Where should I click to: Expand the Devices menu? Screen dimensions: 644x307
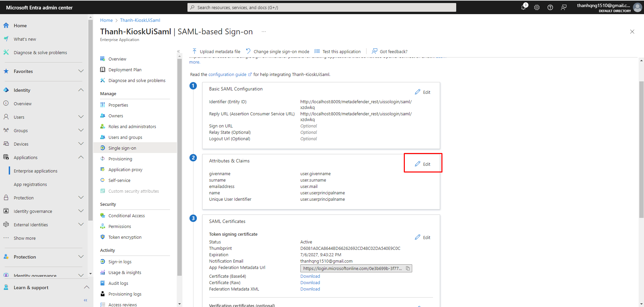pos(81,144)
